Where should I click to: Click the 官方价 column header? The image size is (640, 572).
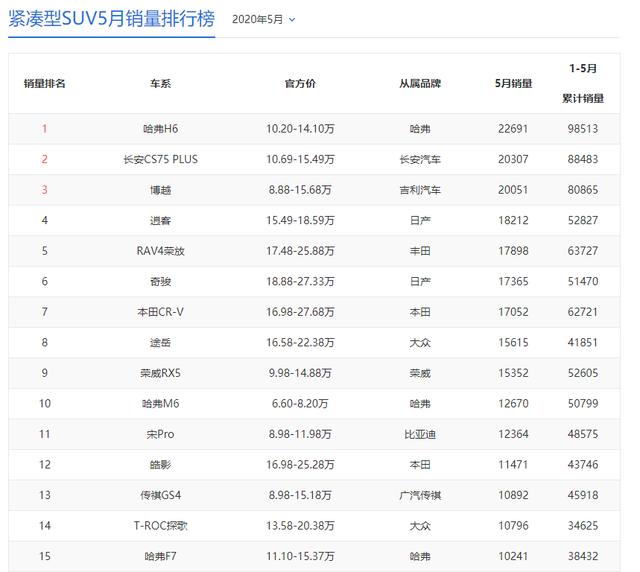(300, 84)
